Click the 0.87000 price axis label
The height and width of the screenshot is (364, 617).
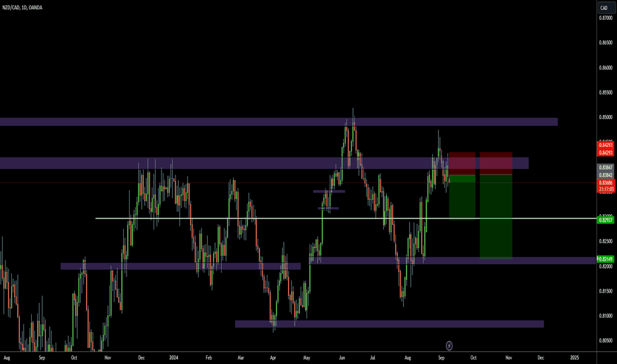[606, 18]
